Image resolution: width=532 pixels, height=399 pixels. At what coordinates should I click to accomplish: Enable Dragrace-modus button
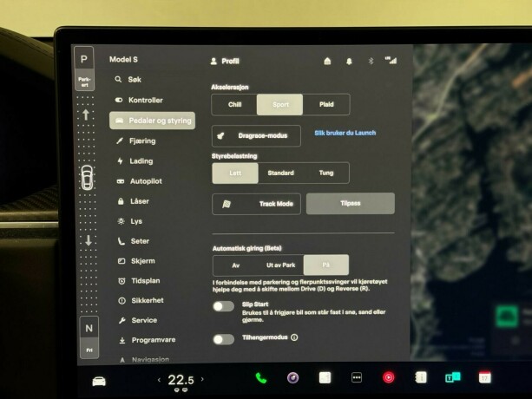pos(256,136)
